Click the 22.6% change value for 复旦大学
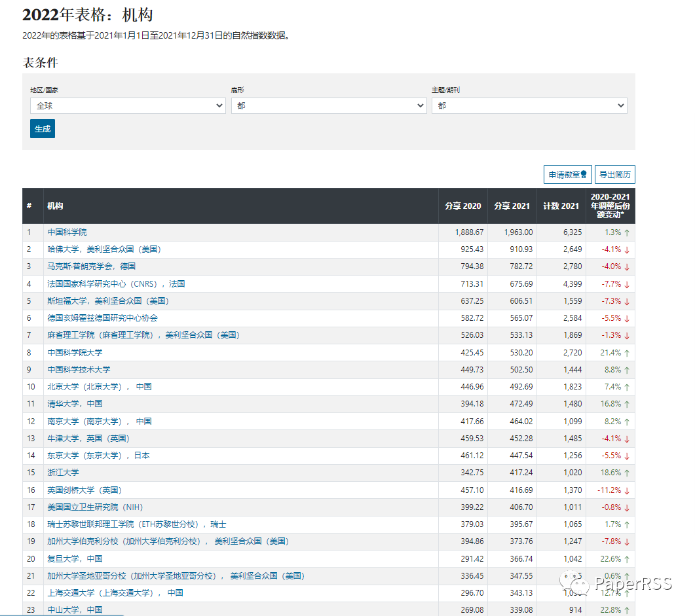 pyautogui.click(x=610, y=559)
